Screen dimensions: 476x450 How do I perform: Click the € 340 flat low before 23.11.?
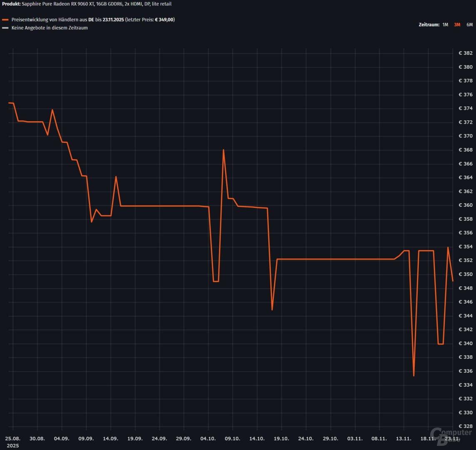(x=441, y=344)
